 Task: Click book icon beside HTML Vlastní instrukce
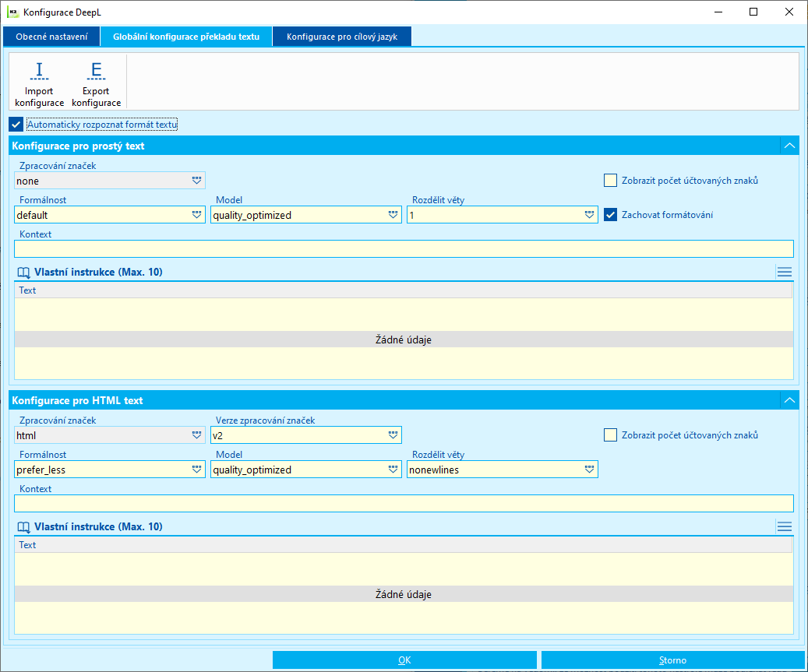[23, 527]
